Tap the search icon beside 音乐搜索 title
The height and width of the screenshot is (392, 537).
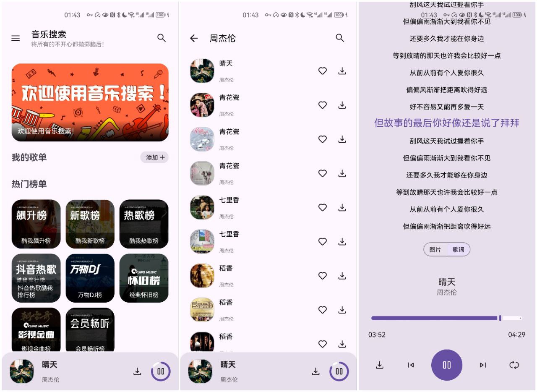coord(162,38)
